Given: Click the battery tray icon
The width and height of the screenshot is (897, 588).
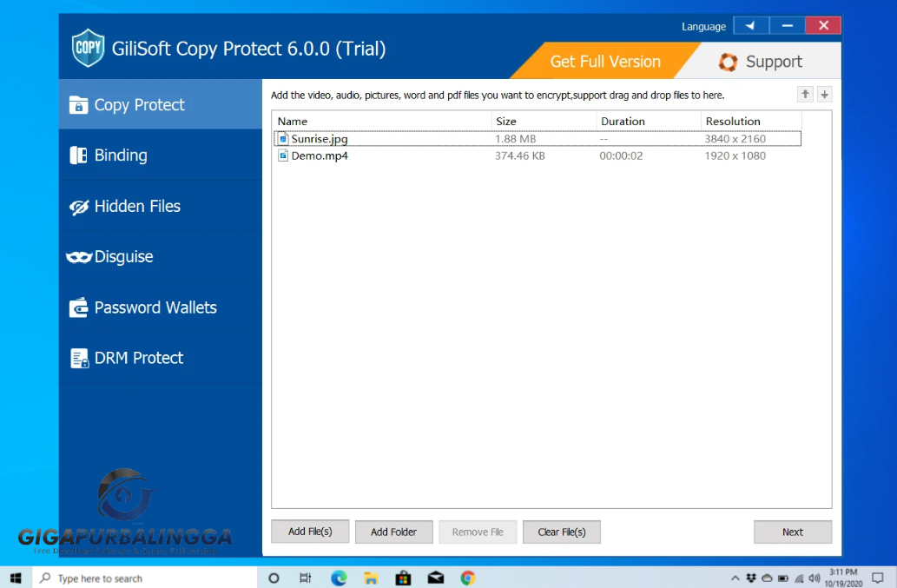Looking at the screenshot, I should point(783,578).
